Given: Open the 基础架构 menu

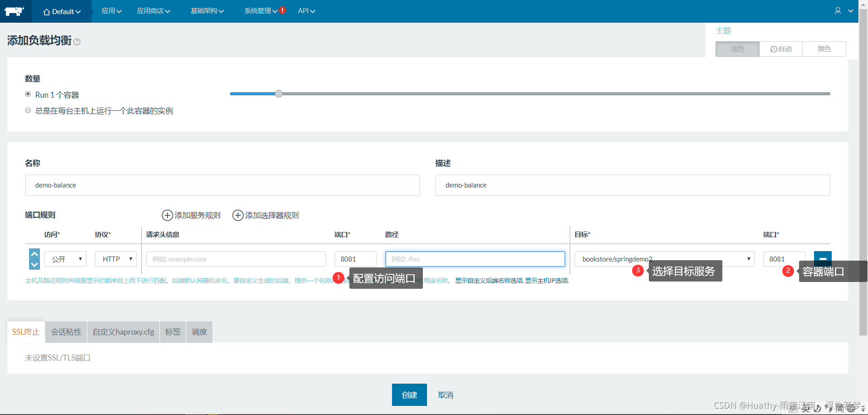Looking at the screenshot, I should [x=207, y=11].
